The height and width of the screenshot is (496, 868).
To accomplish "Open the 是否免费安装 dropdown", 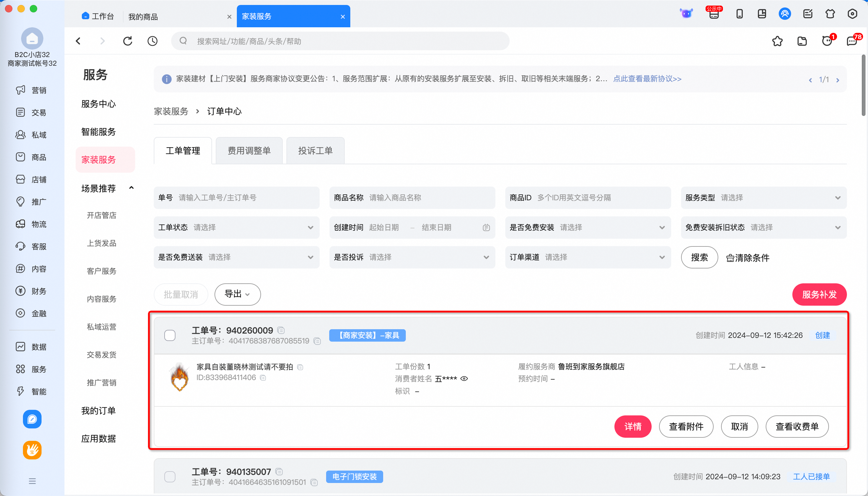I will tap(588, 228).
